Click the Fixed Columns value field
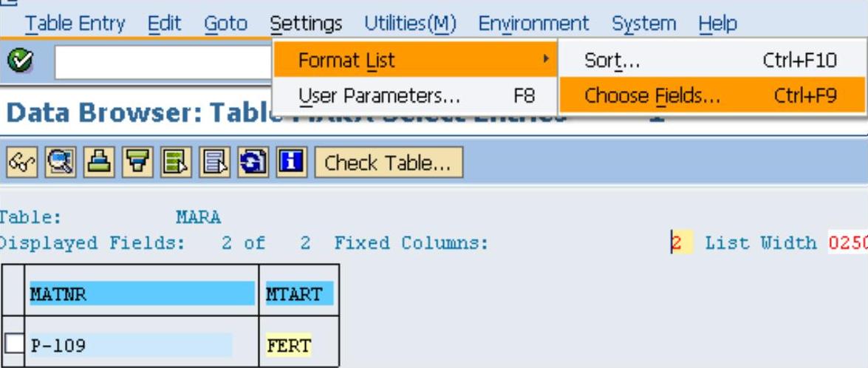 [x=680, y=243]
